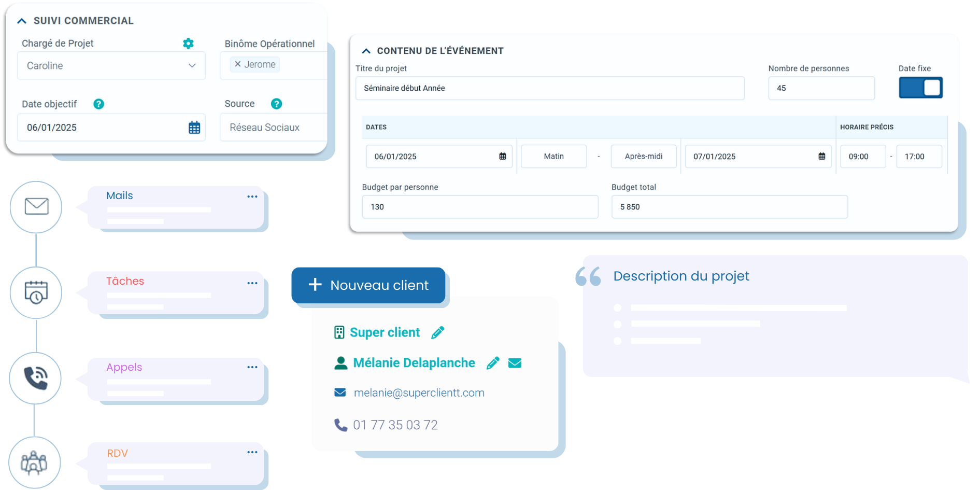Click the building icon beside Super client

pos(339,332)
